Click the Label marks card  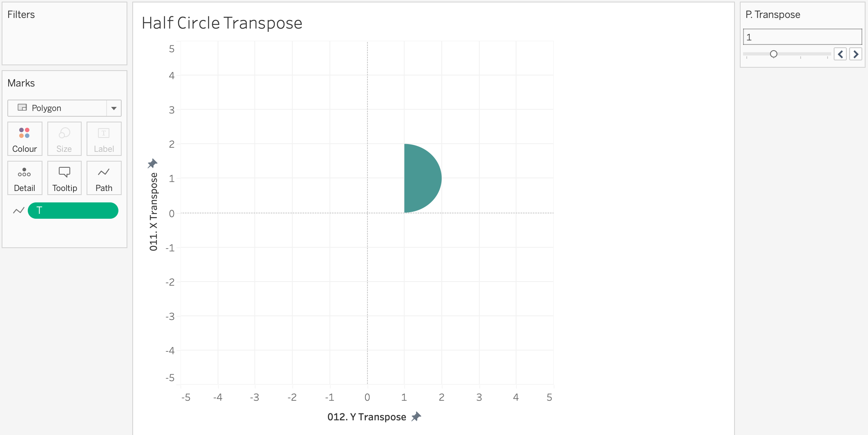pos(104,139)
